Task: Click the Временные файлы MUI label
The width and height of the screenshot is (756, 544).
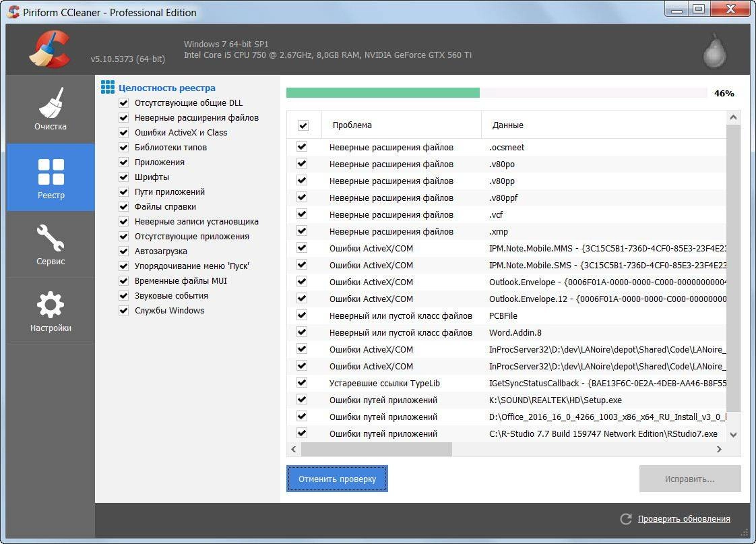Action: tap(181, 280)
